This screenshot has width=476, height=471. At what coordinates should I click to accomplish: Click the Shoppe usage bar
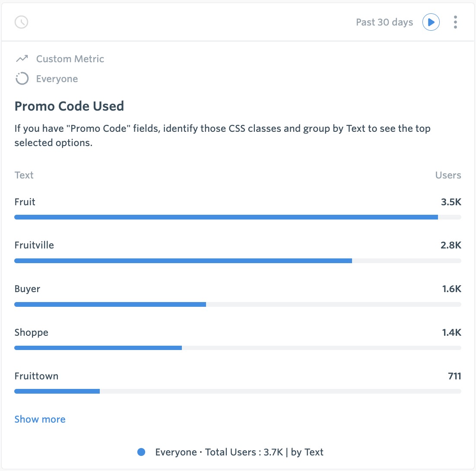click(x=238, y=348)
